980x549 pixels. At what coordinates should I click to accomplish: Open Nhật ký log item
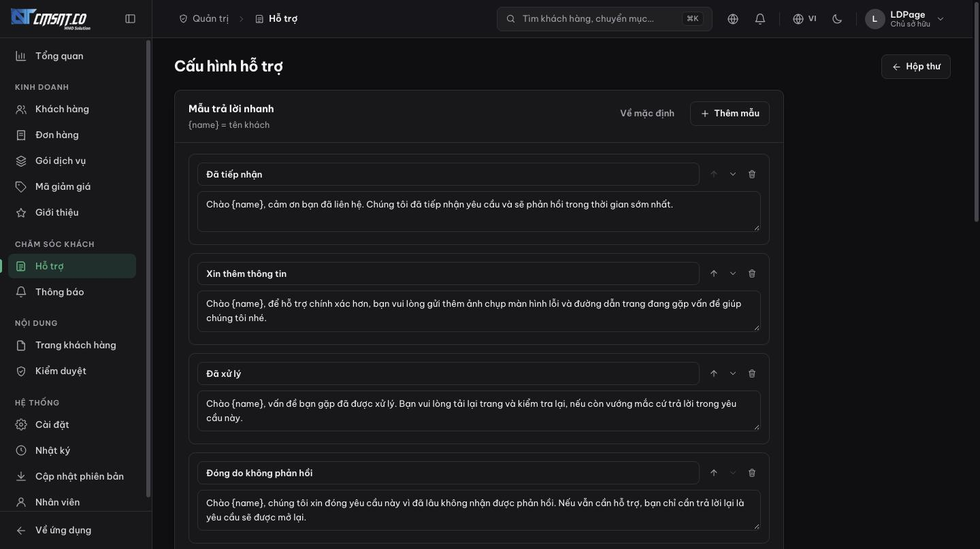(x=72, y=450)
